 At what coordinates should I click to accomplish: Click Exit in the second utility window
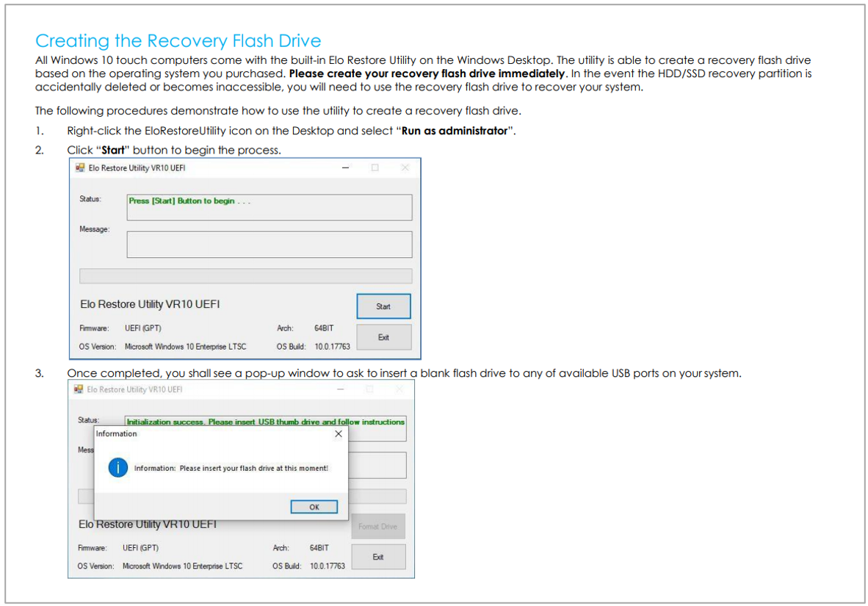tap(378, 557)
